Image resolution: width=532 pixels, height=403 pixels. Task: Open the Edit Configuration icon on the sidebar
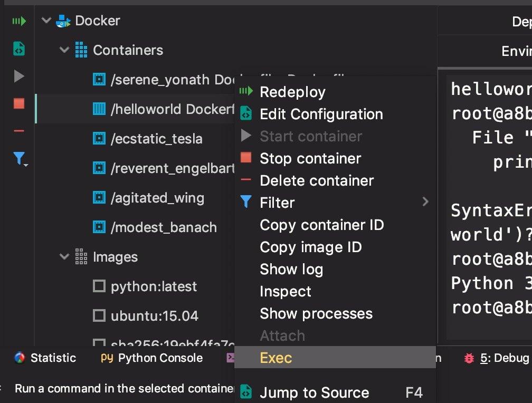(19, 48)
